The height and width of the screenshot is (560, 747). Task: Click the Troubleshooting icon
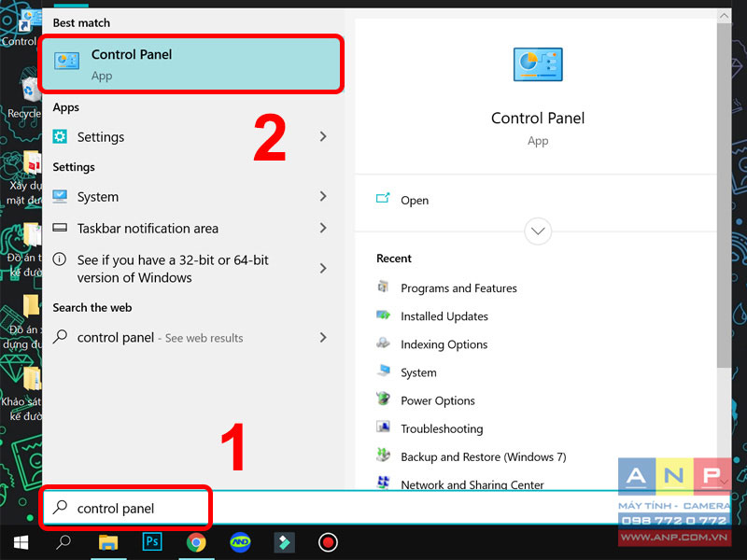pos(383,427)
